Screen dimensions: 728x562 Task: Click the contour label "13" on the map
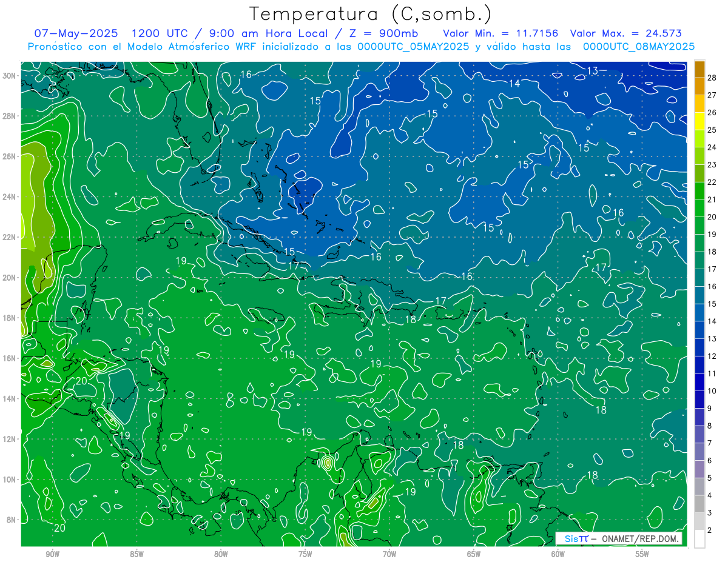click(593, 71)
